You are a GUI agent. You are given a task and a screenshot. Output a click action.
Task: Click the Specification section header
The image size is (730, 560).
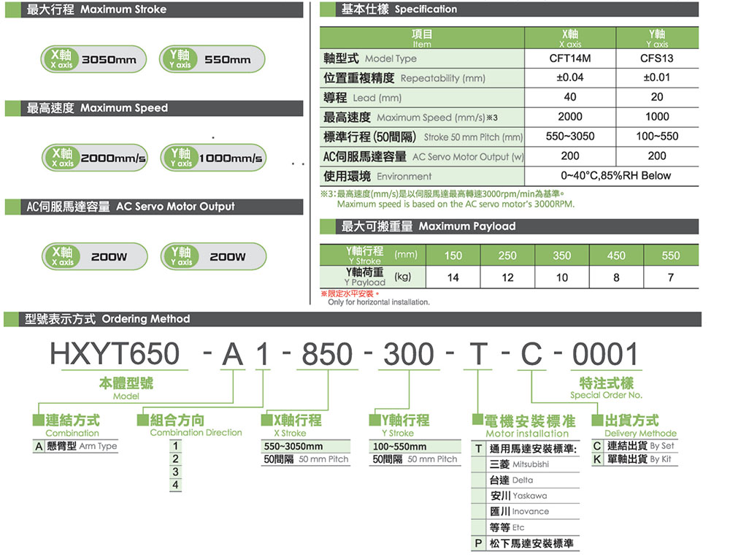[x=510, y=9]
